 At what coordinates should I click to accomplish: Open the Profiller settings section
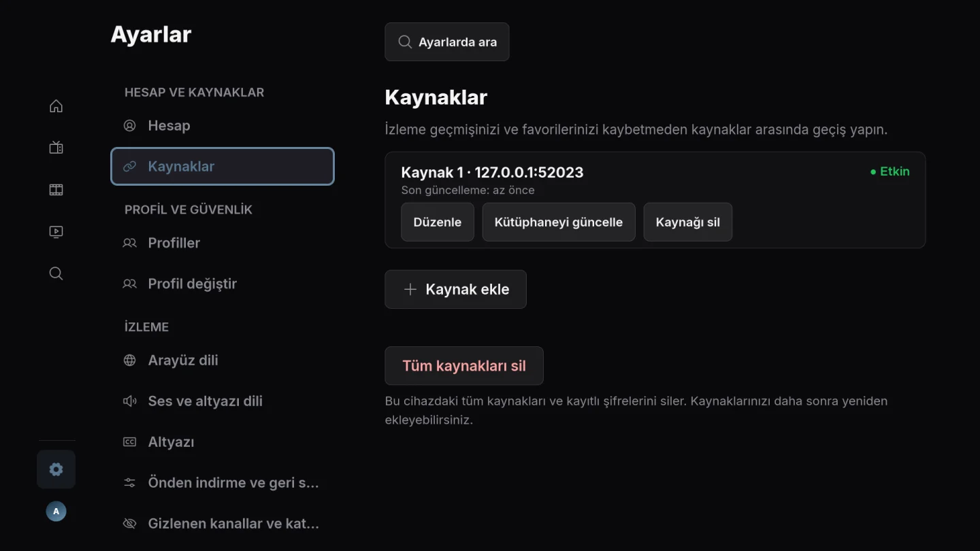(x=223, y=243)
